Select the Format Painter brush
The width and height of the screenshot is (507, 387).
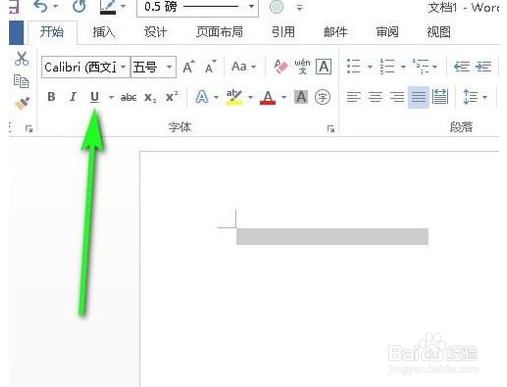tap(22, 103)
